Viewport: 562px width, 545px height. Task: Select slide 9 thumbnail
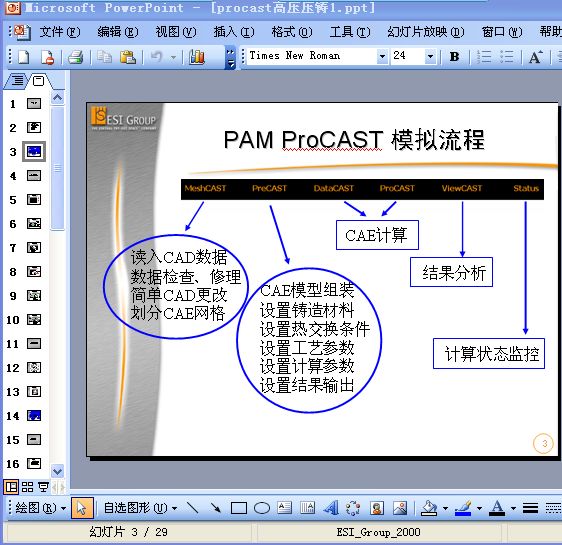point(34,296)
